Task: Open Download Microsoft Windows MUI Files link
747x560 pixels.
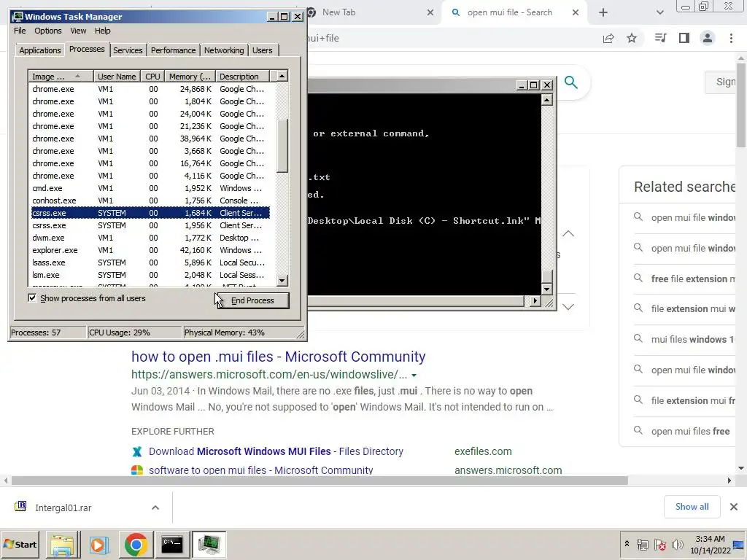Action: [276, 451]
